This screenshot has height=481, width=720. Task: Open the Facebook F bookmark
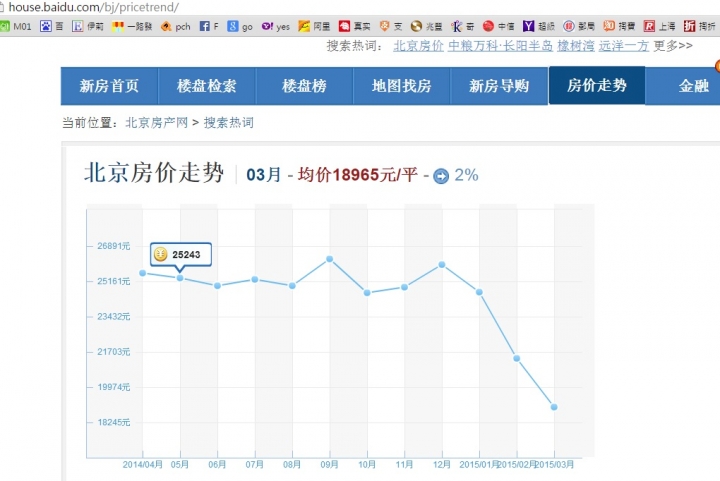click(x=209, y=26)
